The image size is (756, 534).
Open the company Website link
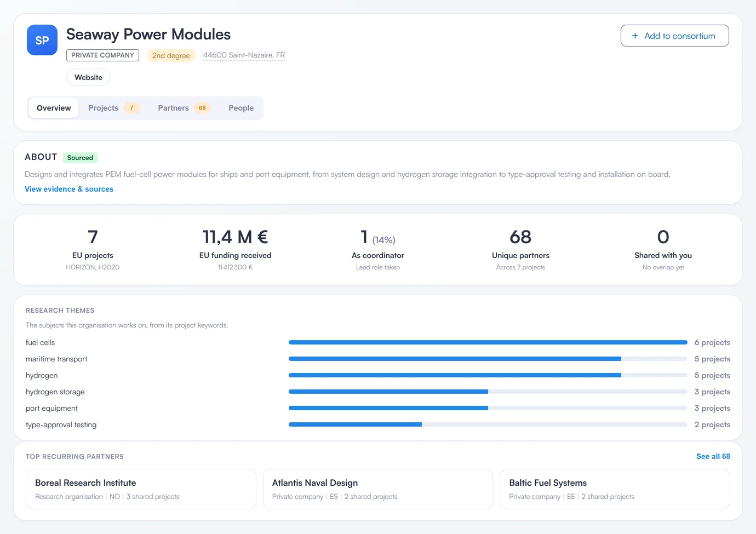88,77
